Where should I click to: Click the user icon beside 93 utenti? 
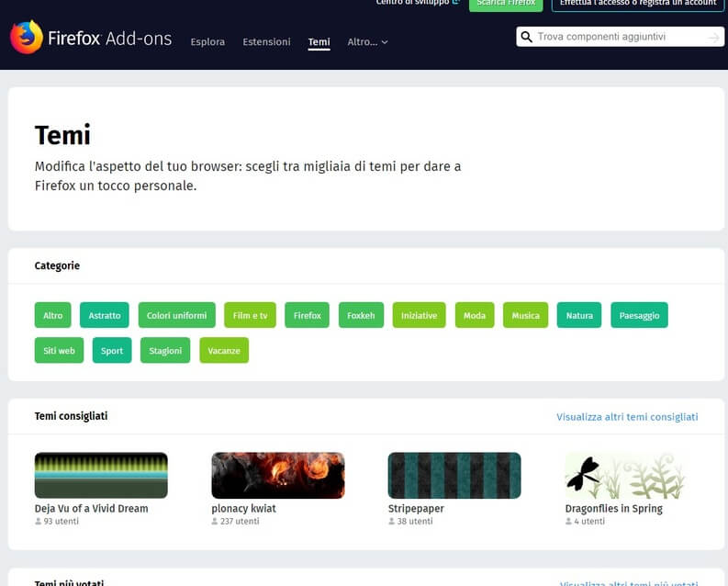(x=38, y=522)
